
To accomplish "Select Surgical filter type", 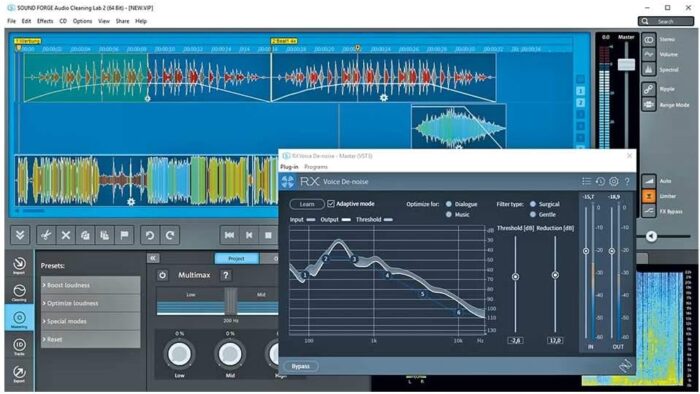I will pos(533,204).
